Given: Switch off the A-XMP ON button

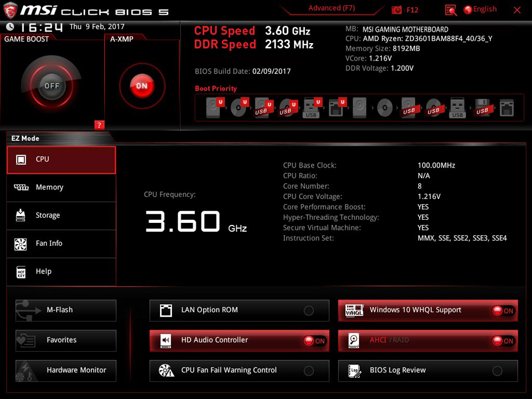Looking at the screenshot, I should click(142, 86).
